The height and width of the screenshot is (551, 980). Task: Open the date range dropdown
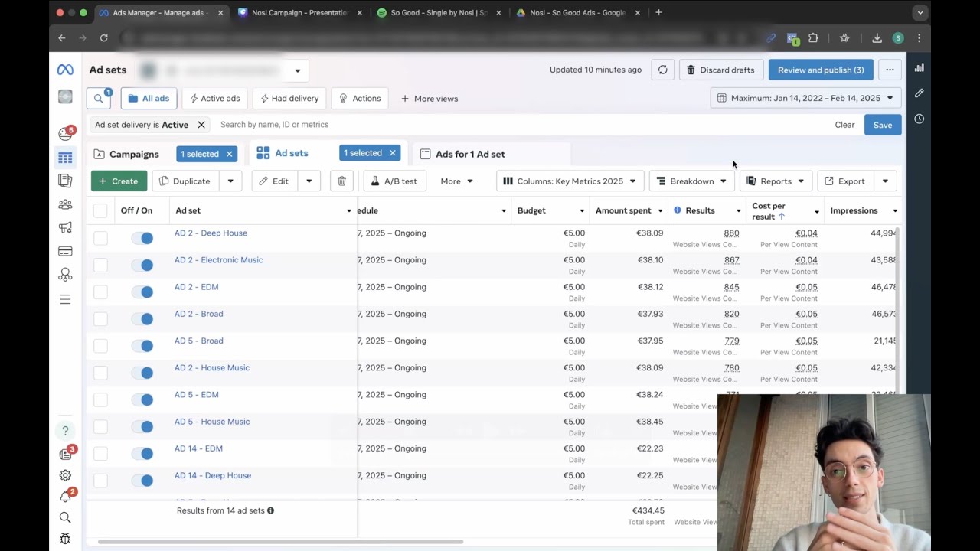[x=805, y=98]
